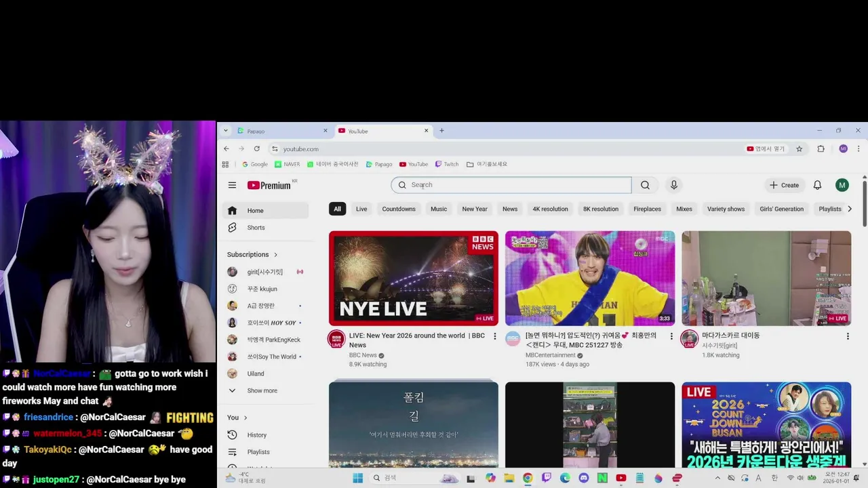Screen dimensions: 868x488
Task: Select the News filter chip
Action: pyautogui.click(x=510, y=209)
